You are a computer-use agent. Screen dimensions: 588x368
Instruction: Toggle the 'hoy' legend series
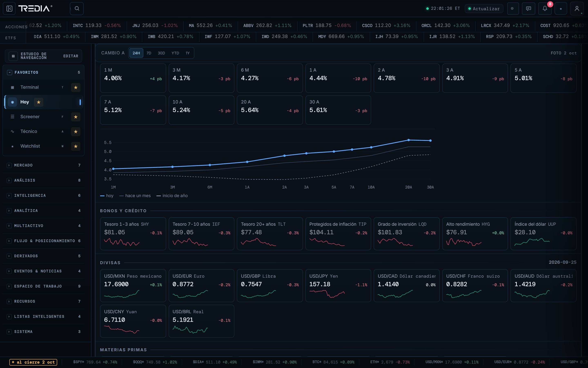tap(107, 196)
